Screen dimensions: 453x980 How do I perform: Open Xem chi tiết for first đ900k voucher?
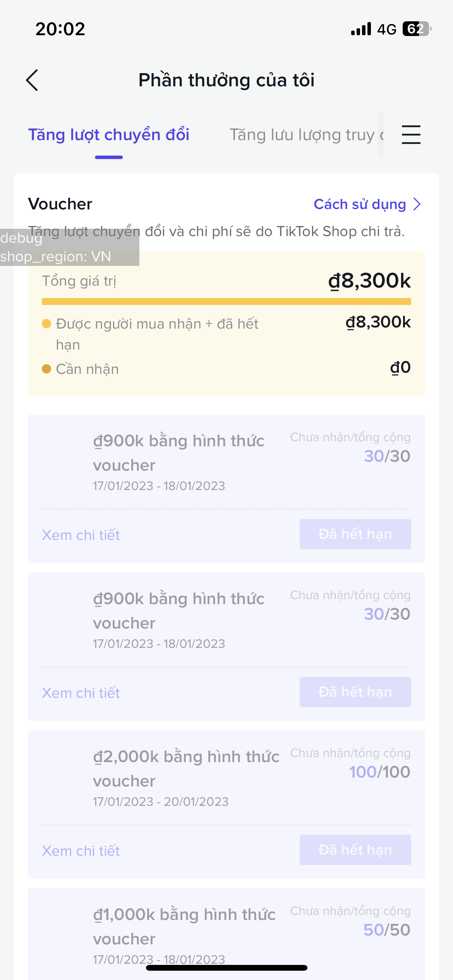coord(81,535)
